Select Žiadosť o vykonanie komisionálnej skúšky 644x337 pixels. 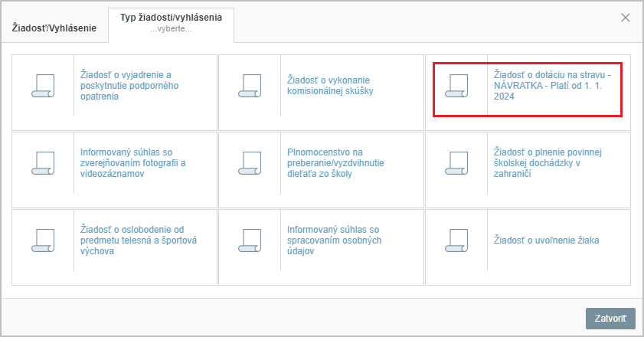click(330, 86)
